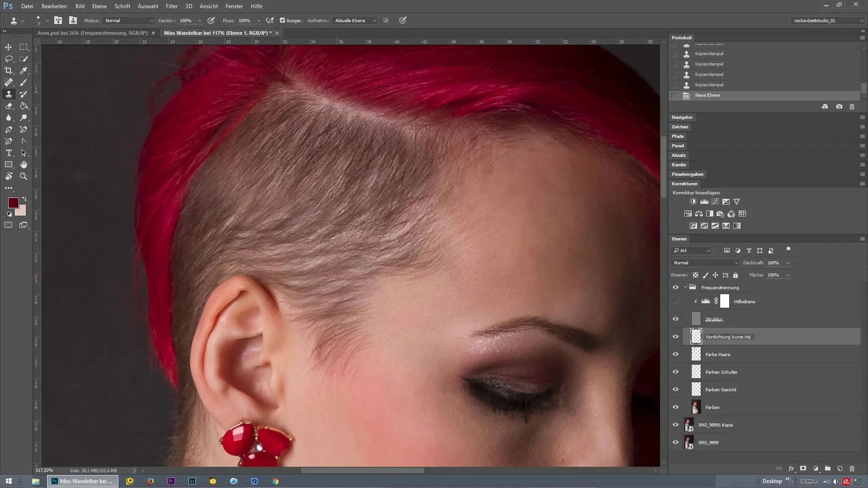The width and height of the screenshot is (868, 488).
Task: Select the Pen tool
Action: [x=9, y=129]
